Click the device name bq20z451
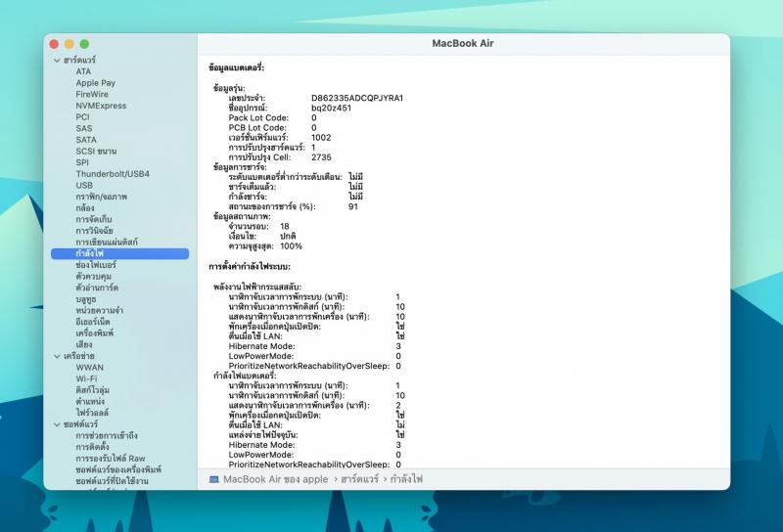 point(331,108)
